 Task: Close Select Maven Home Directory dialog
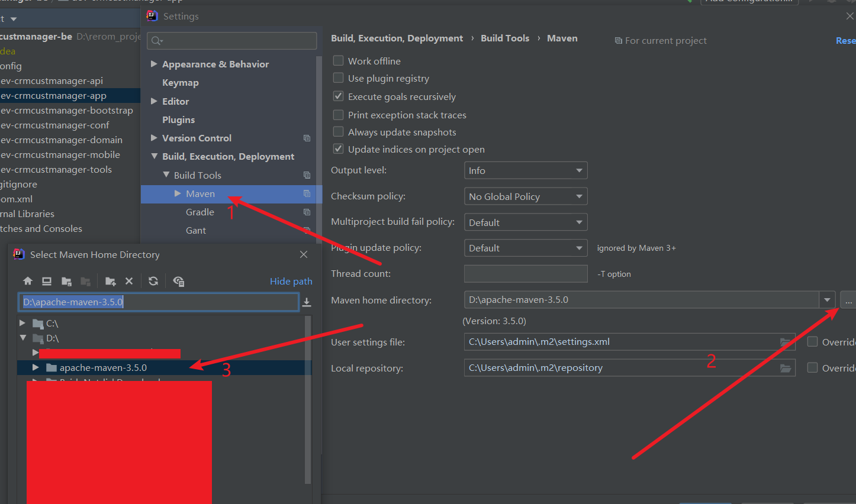click(x=304, y=254)
